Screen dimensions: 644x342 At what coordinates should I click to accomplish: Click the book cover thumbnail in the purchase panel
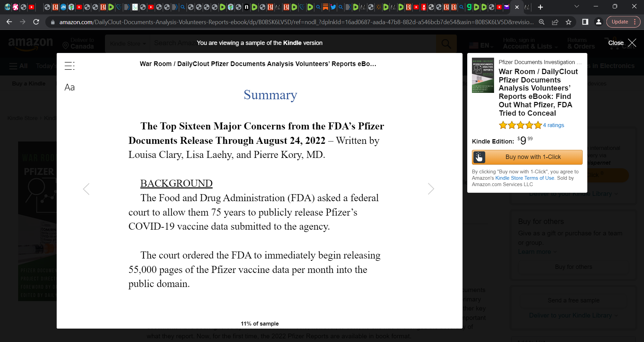coord(483,75)
